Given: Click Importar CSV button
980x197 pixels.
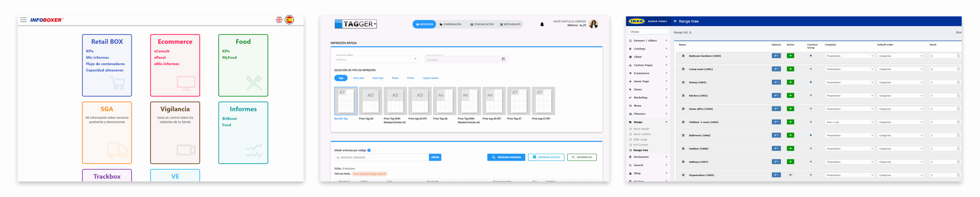Looking at the screenshot, I should [x=581, y=157].
